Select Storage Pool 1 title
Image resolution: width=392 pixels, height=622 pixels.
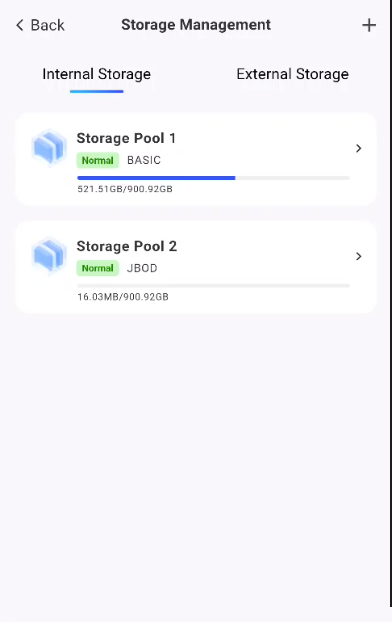tap(126, 138)
